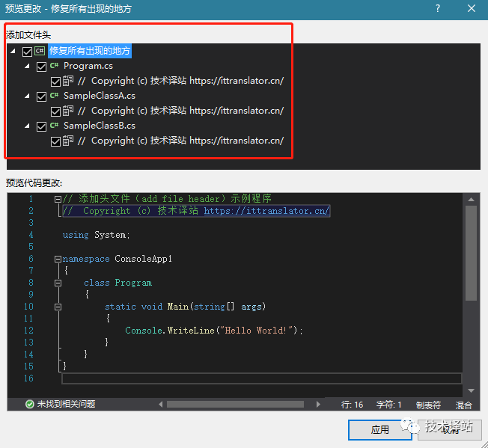Toggle the copyright line checkbox under SampleClassB.cs

click(x=55, y=141)
